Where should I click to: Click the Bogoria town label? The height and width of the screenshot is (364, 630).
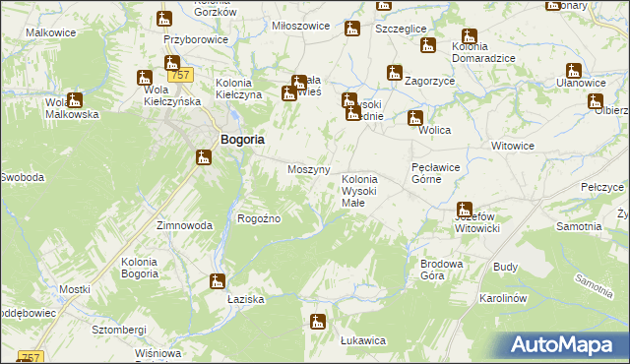[243, 140]
